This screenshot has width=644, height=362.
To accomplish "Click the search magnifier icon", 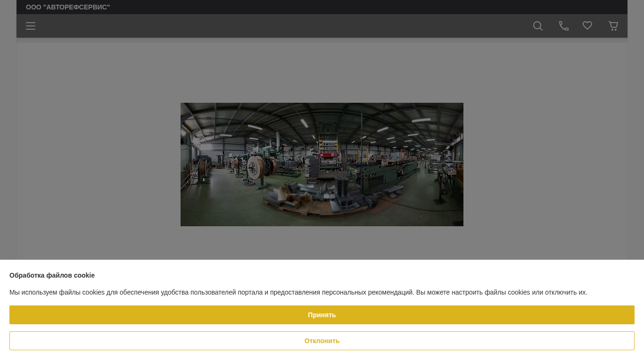I will [x=537, y=26].
